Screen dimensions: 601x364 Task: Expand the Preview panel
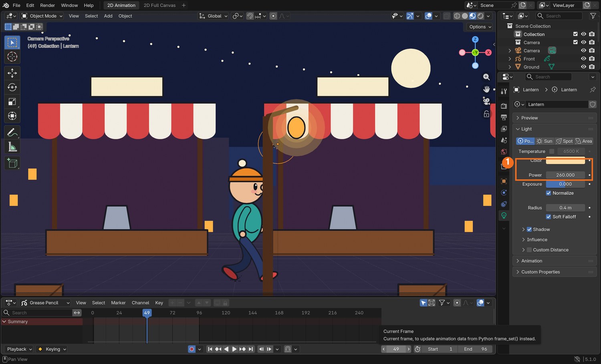point(555,118)
